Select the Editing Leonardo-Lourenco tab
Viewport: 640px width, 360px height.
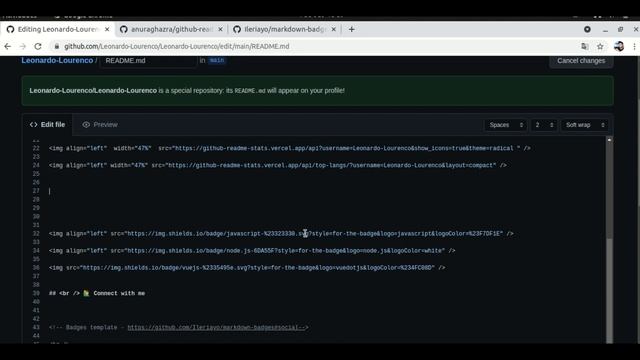(58, 29)
